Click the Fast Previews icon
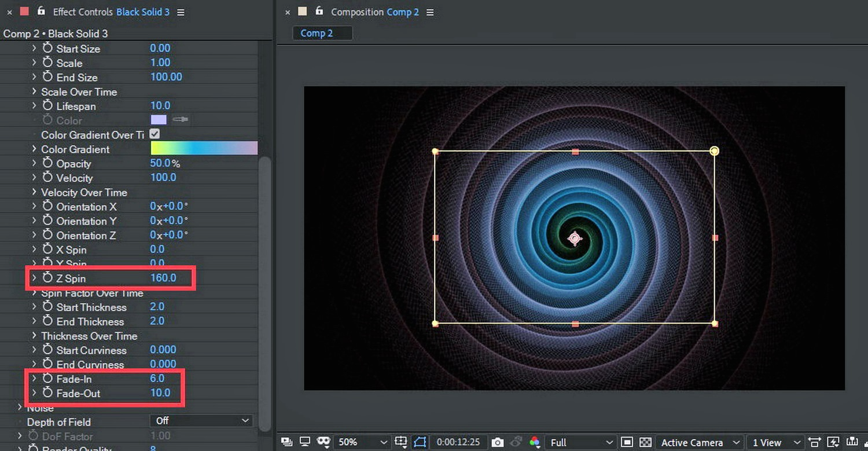Screen dimensions: 868x451 834,442
